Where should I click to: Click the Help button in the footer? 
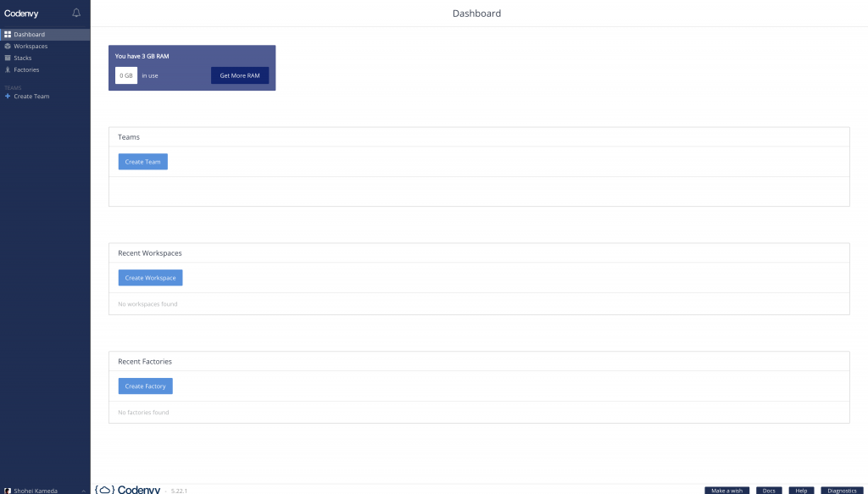click(801, 490)
